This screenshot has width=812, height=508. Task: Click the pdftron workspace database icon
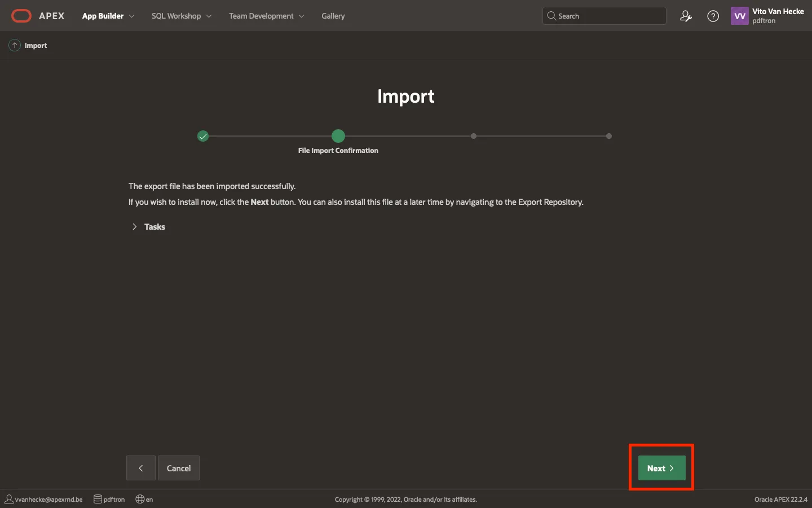click(x=98, y=499)
